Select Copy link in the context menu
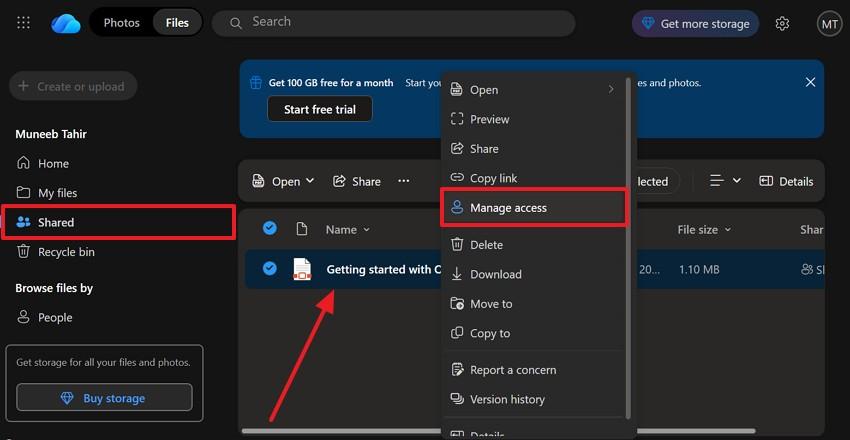 (533, 178)
